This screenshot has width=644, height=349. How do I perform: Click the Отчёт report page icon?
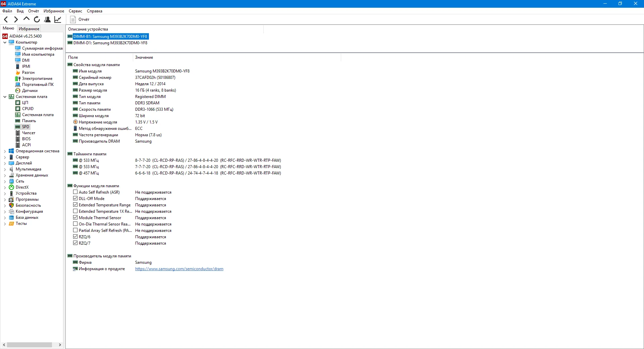[73, 19]
